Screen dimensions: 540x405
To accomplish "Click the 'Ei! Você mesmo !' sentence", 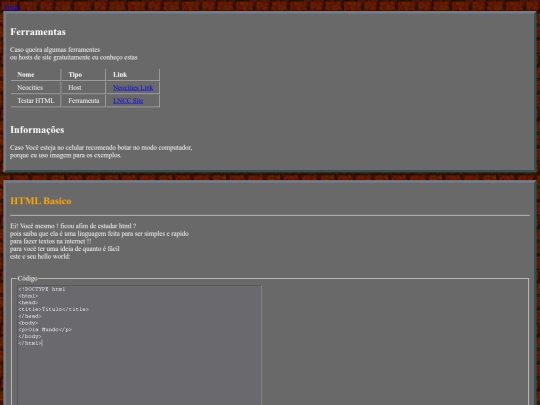I will coord(73,226).
